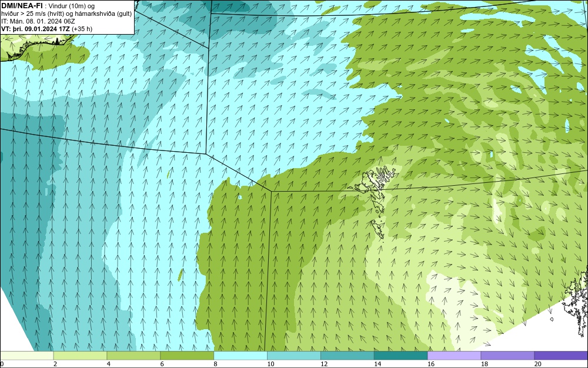
Task: Click the 6–8 m/s olive green legend swatch
Action: click(187, 355)
